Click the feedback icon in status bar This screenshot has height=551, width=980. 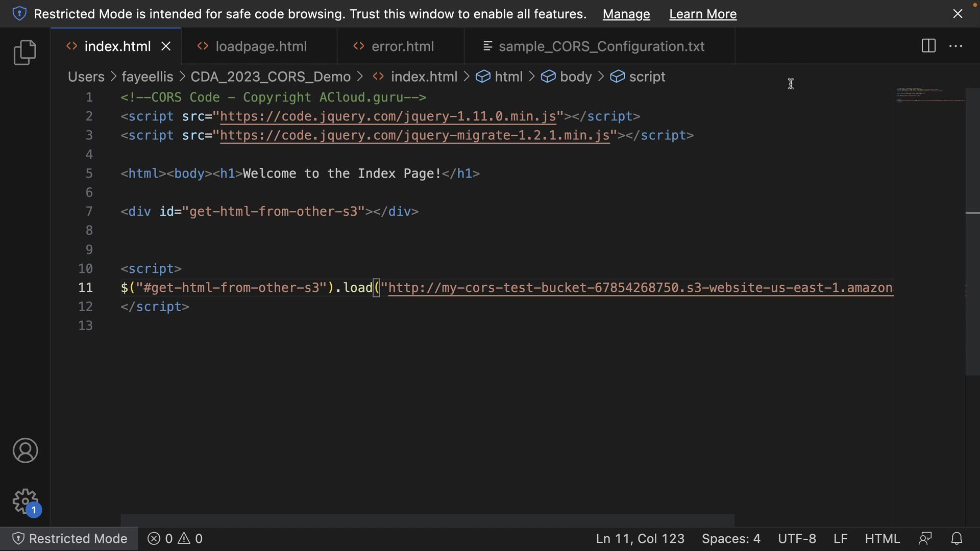tap(925, 538)
